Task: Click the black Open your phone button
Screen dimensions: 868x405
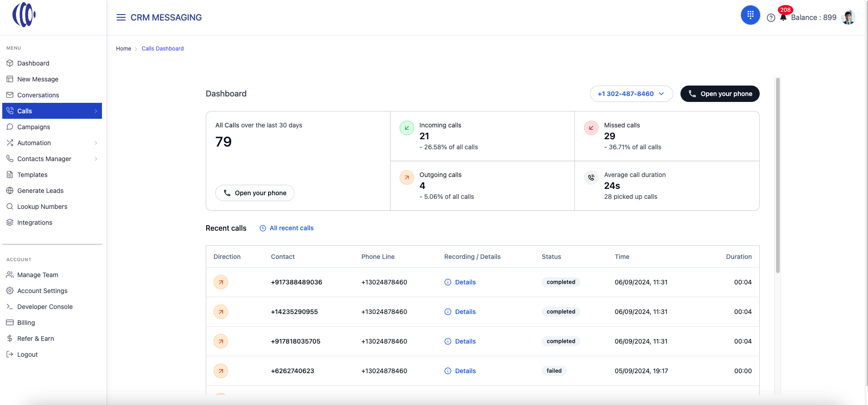Action: 720,94
